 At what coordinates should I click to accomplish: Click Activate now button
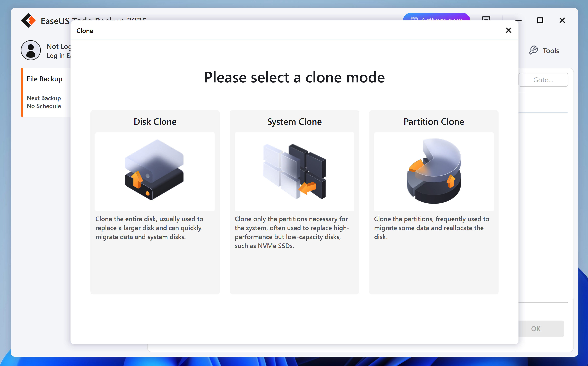[x=436, y=17]
